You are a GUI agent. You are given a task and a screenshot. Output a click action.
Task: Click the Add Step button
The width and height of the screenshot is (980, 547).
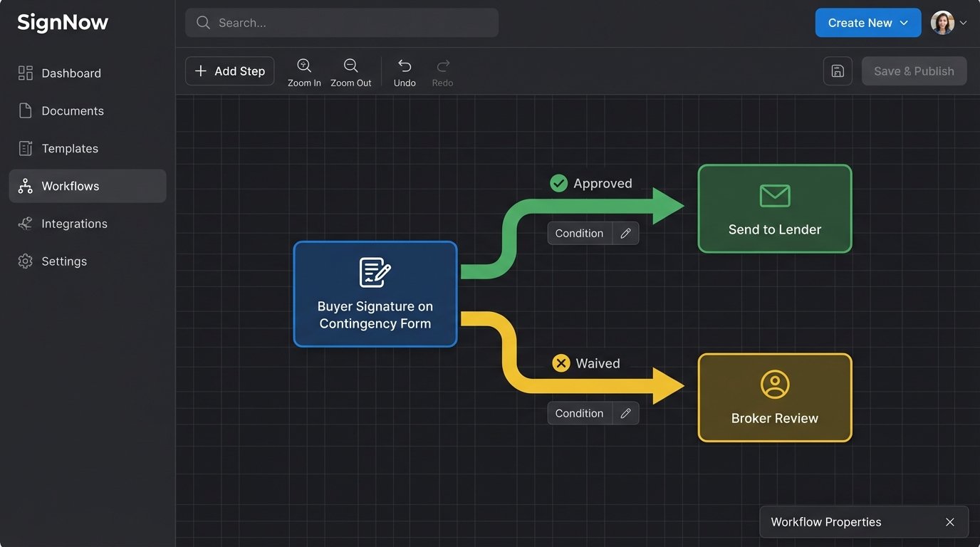point(229,71)
